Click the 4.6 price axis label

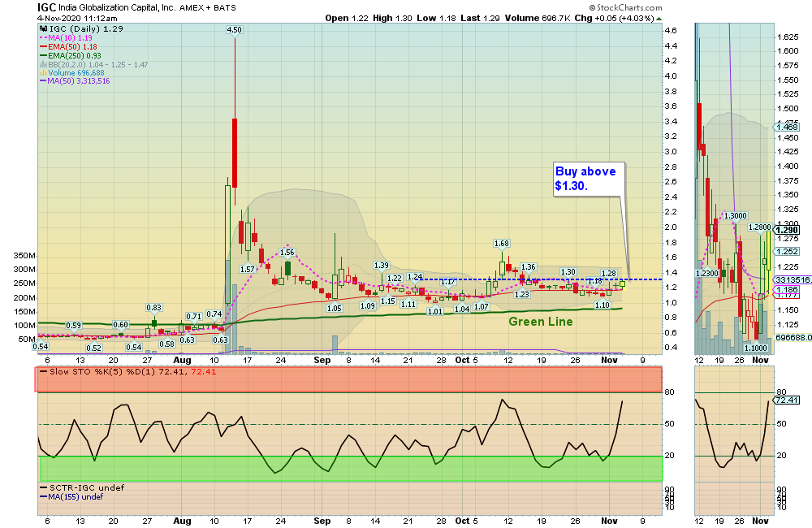pyautogui.click(x=671, y=31)
